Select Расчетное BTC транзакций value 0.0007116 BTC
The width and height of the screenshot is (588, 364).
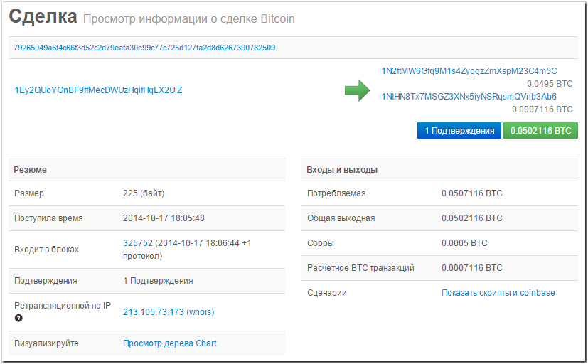pyautogui.click(x=471, y=268)
